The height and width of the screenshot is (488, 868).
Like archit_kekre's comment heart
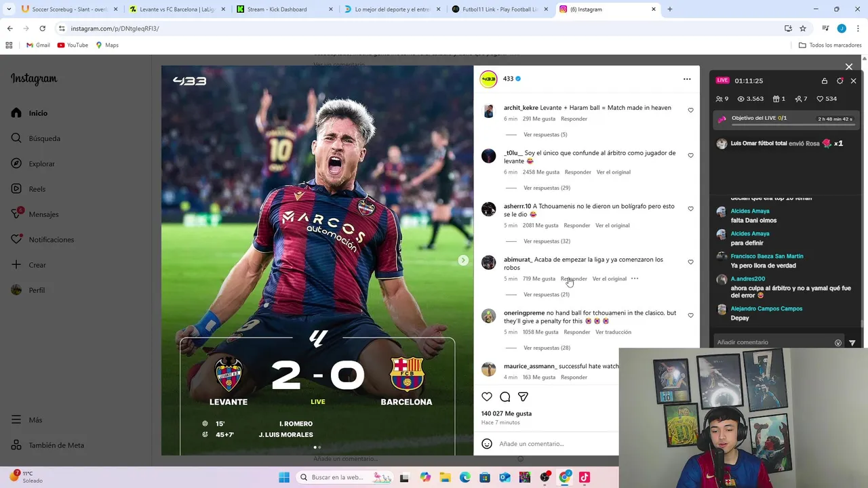(x=690, y=110)
